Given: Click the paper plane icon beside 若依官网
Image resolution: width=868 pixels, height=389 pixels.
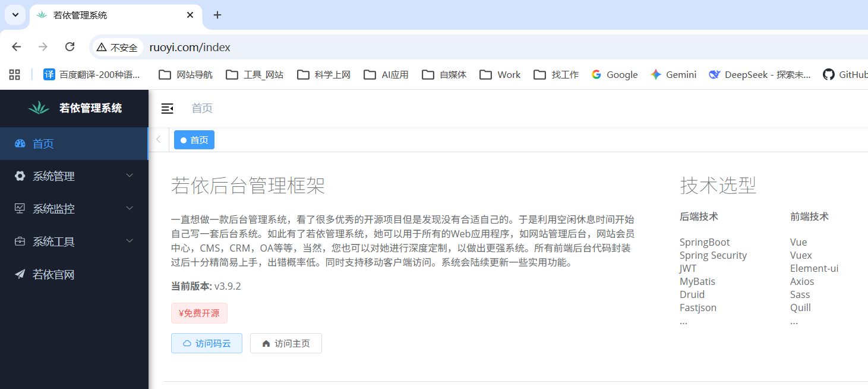Looking at the screenshot, I should [x=20, y=274].
